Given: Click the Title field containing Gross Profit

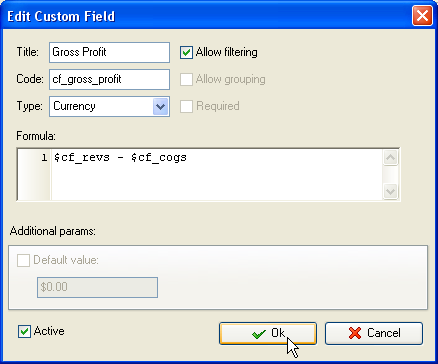Looking at the screenshot, I should click(109, 52).
